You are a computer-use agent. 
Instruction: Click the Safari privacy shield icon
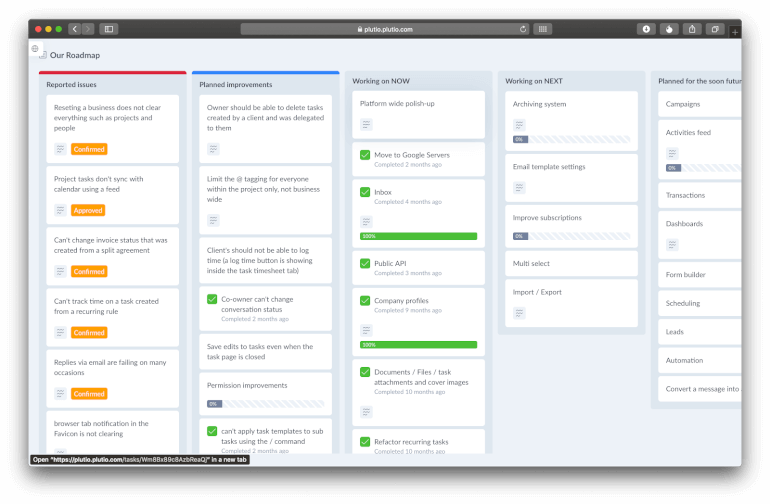[x=669, y=29]
